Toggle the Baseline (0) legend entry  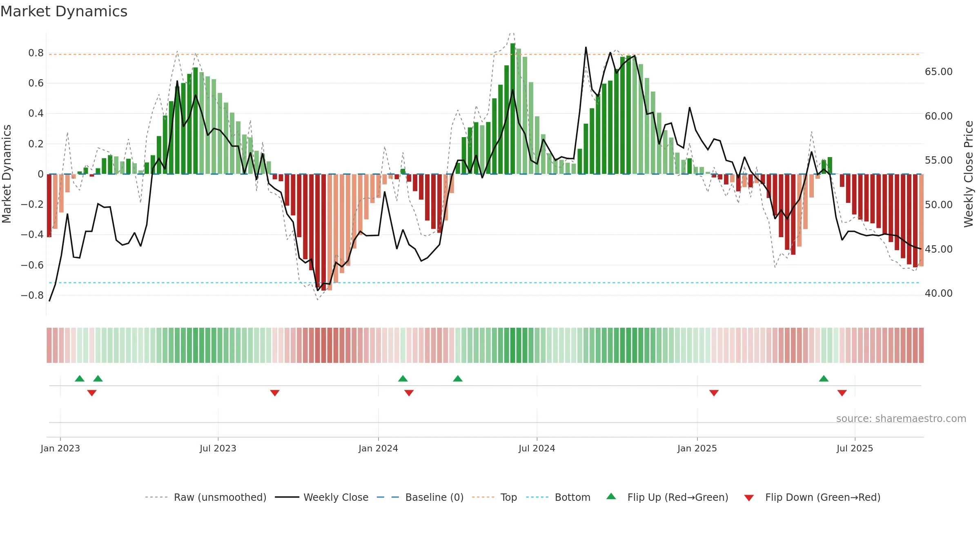(x=420, y=497)
